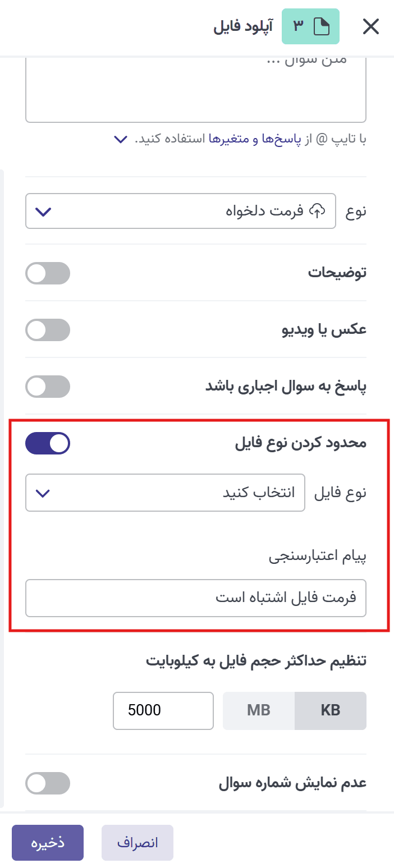Disable the محدود کردن نوع فایل toggle

pos(48,443)
